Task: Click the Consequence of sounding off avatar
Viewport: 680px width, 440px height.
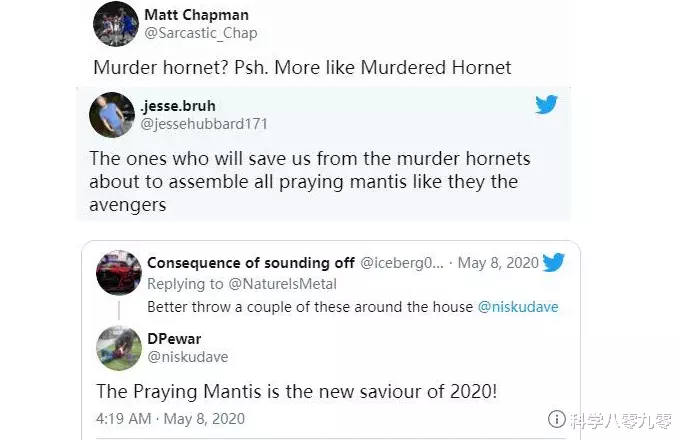Action: 118,272
